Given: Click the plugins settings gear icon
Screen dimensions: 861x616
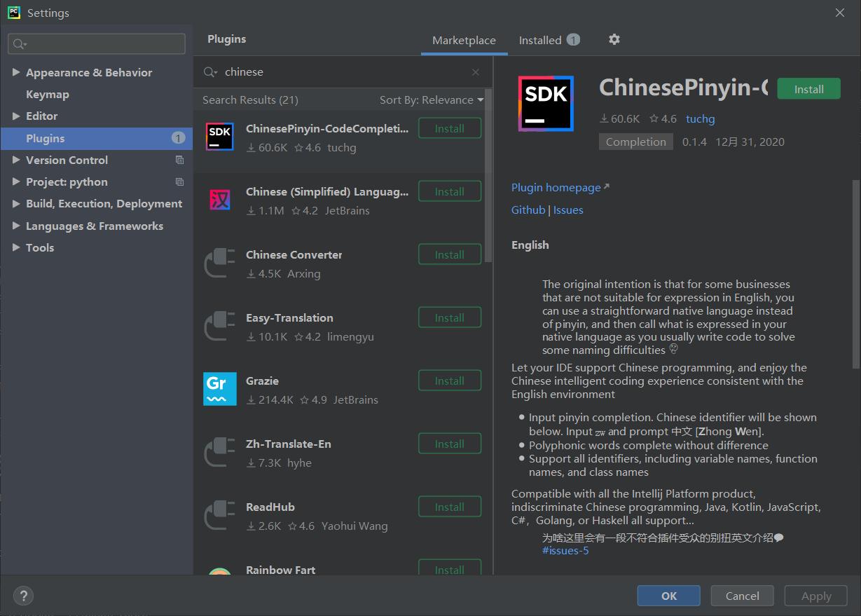Looking at the screenshot, I should [614, 40].
